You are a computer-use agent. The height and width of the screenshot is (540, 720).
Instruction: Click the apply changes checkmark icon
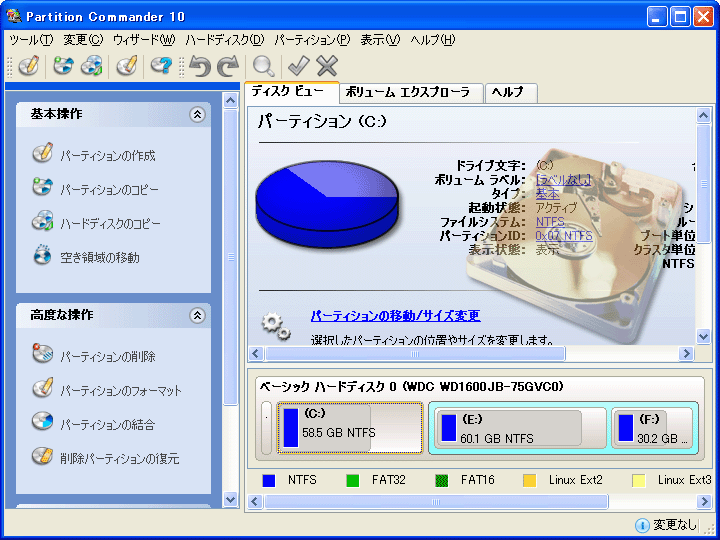tap(298, 66)
